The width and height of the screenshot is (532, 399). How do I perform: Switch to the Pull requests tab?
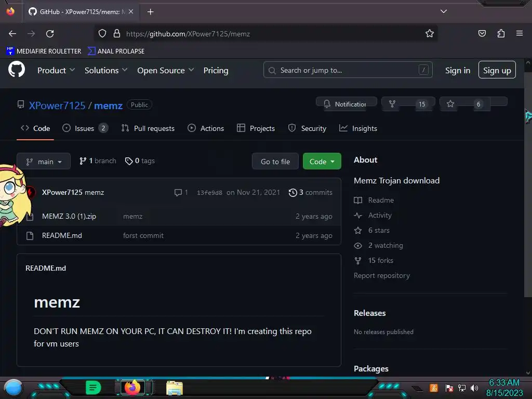148,128
